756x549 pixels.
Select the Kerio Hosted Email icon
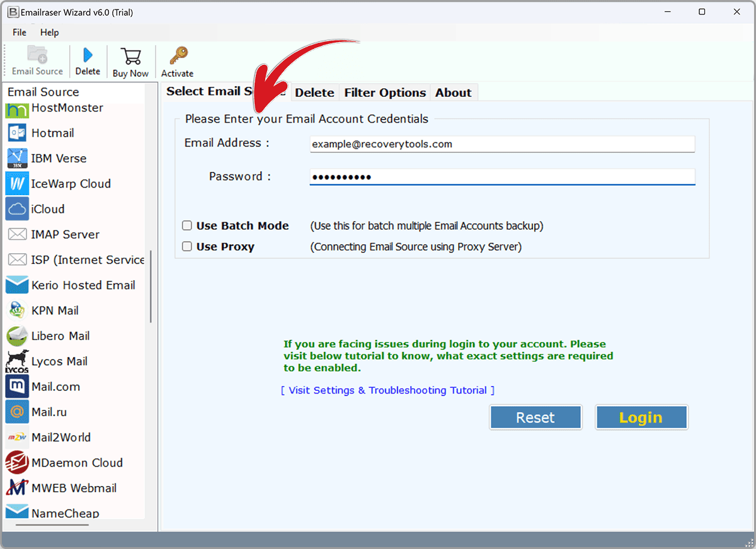click(x=17, y=285)
